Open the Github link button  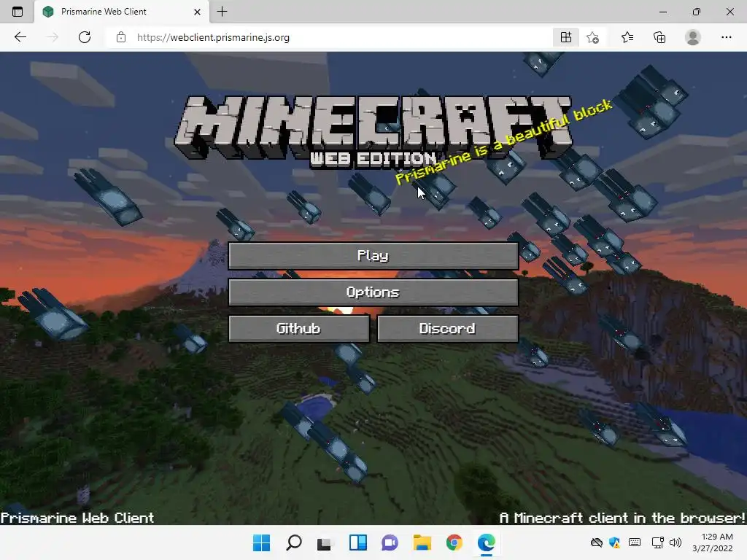coord(298,329)
